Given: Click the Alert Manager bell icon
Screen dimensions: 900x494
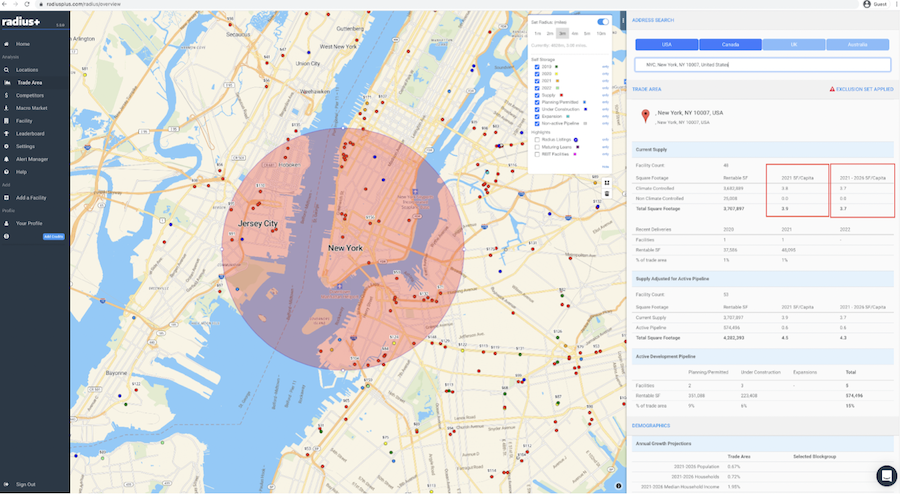Looking at the screenshot, I should click(6, 159).
